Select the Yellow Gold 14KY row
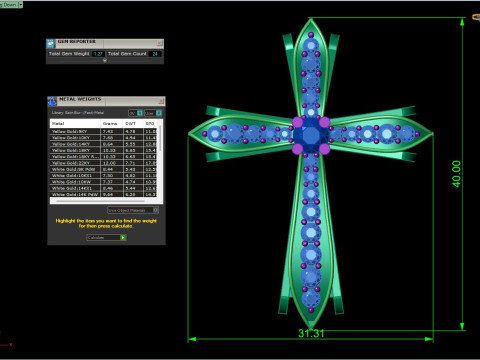The width and height of the screenshot is (480, 360). coord(103,144)
